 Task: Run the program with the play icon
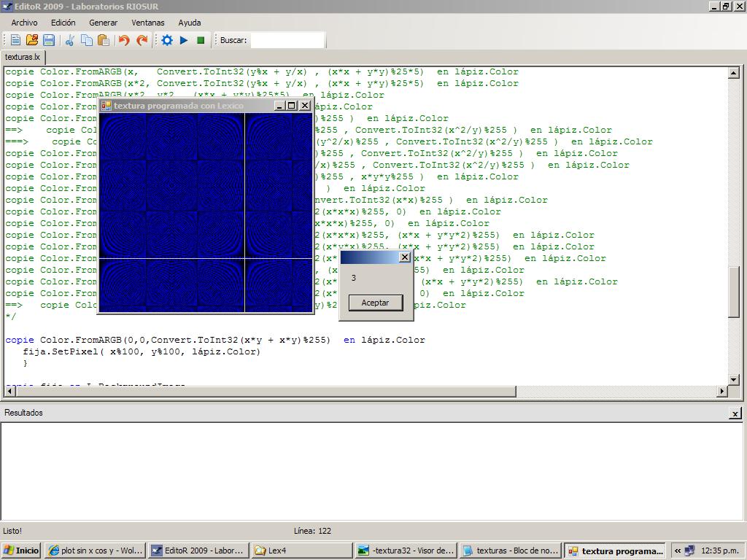click(x=184, y=40)
